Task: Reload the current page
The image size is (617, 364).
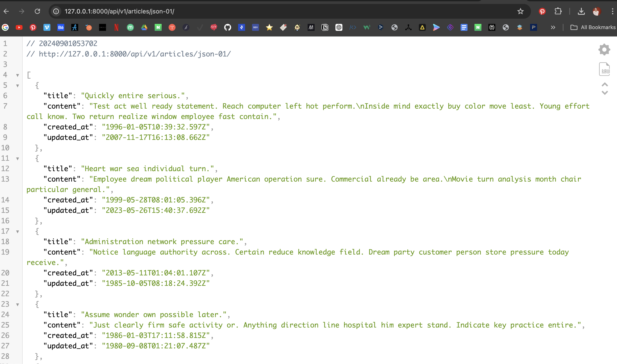Action: [37, 11]
